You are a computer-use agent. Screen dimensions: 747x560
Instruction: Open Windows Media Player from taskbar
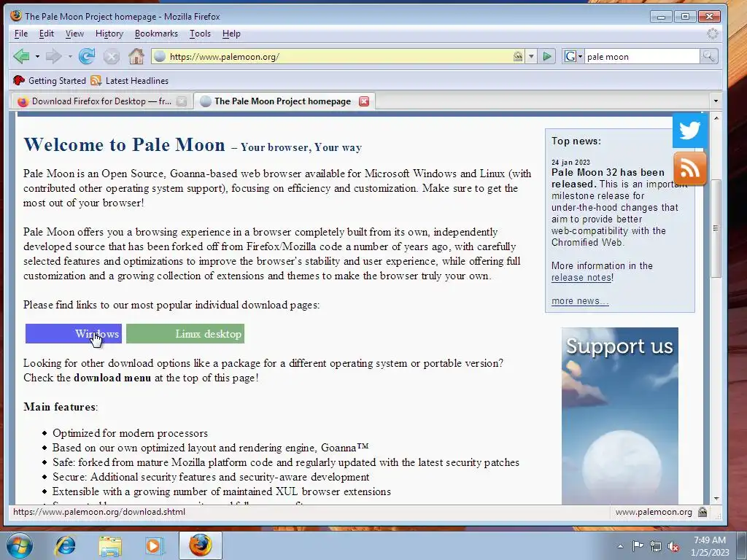(x=154, y=545)
